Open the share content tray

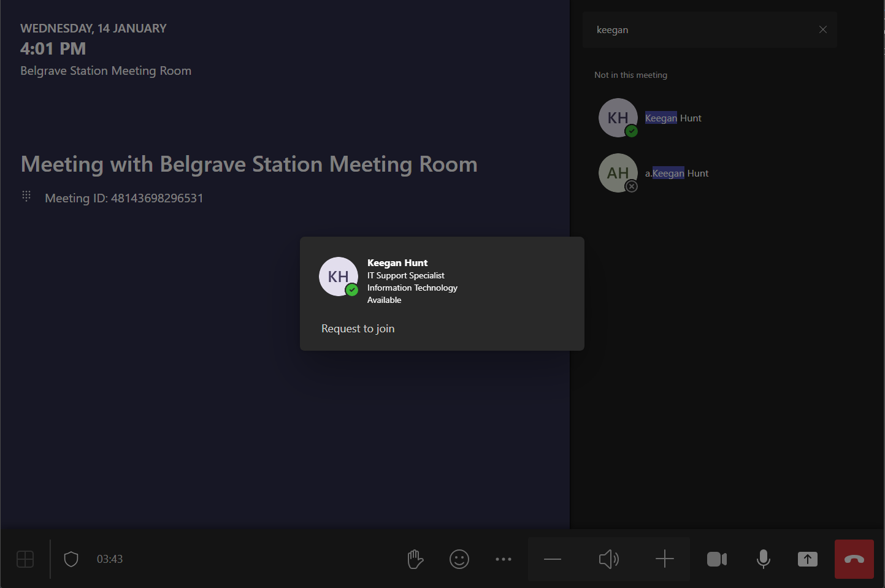pyautogui.click(x=807, y=559)
